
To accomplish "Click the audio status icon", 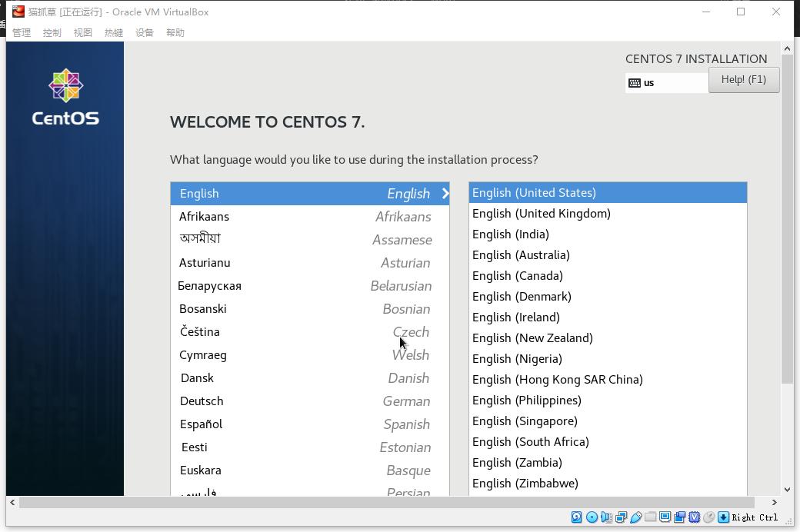I will (x=606, y=517).
